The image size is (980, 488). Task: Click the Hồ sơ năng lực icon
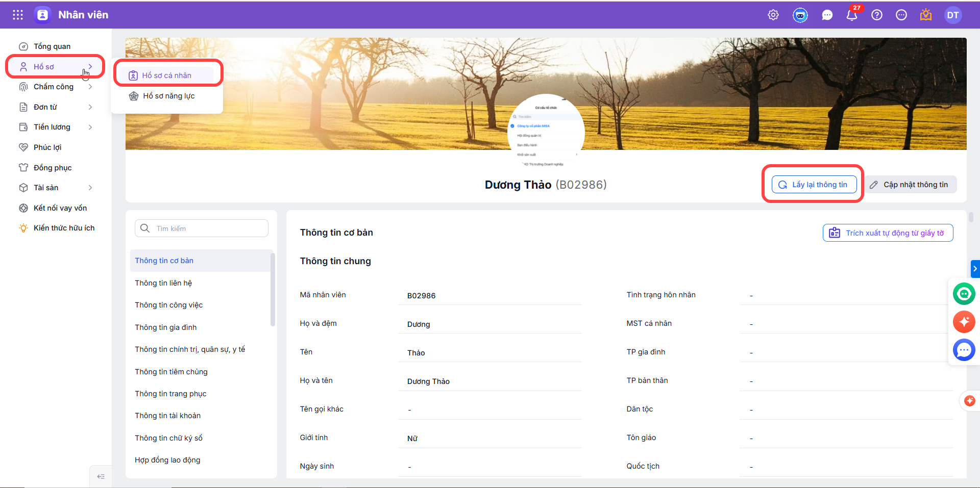pos(134,96)
